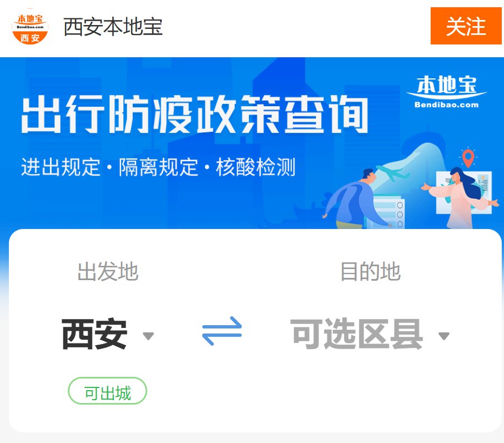Screen dimensions: 504x443
Task: Click the airplane illustration in banner
Action: (x=392, y=173)
